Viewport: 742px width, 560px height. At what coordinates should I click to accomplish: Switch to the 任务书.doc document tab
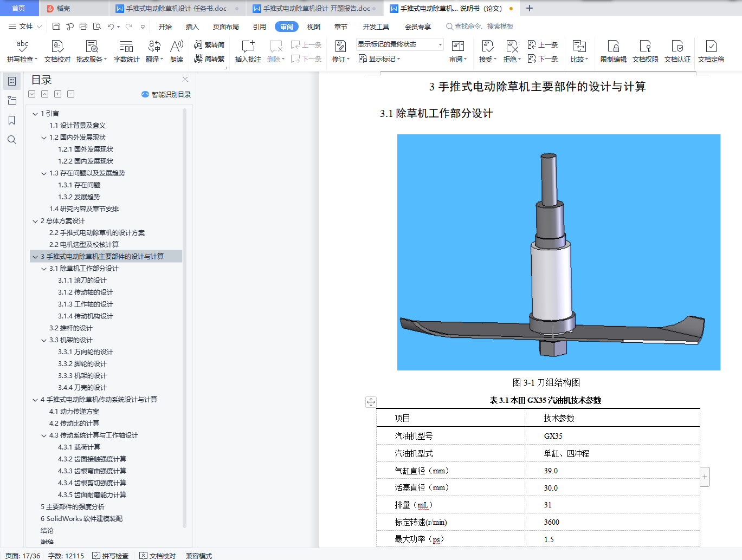[177, 9]
